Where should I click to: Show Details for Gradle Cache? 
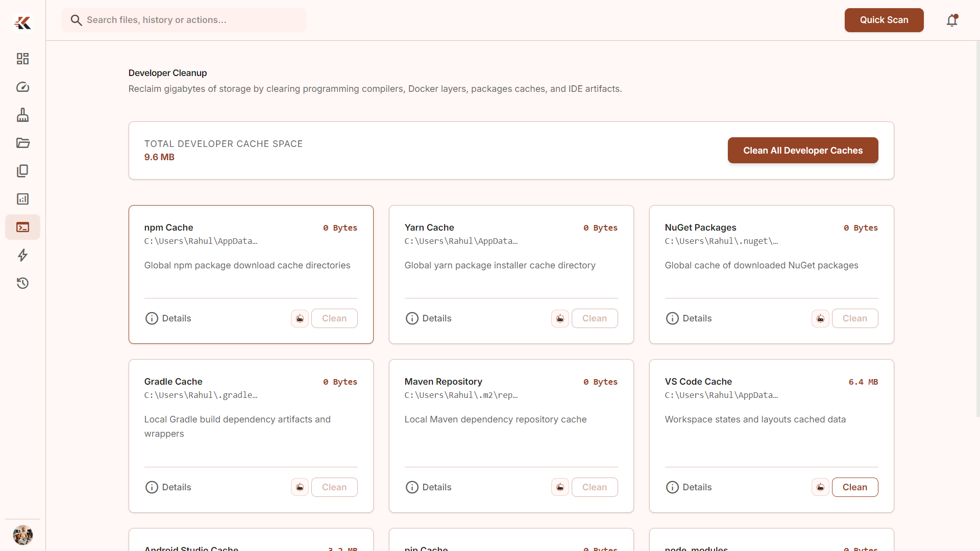tap(168, 487)
